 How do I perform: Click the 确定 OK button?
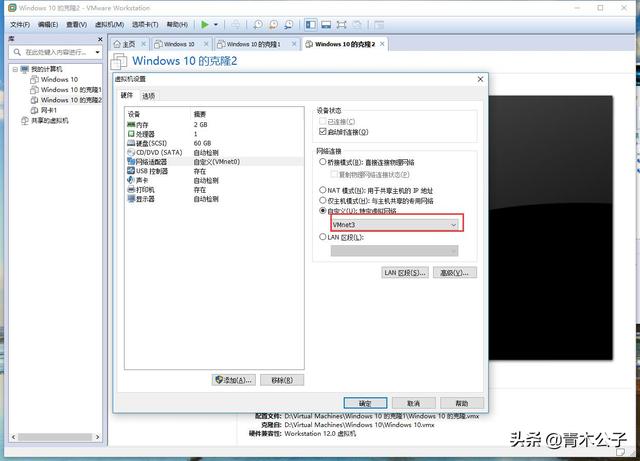365,403
